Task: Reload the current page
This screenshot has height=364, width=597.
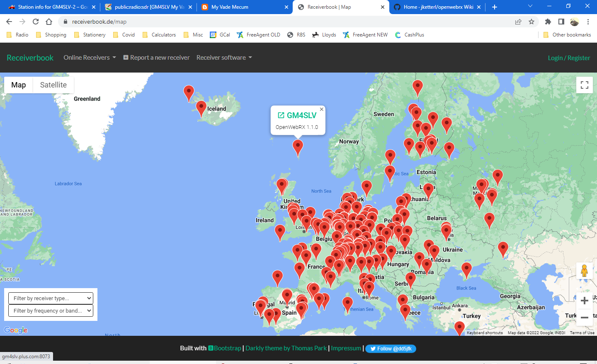Action: click(x=36, y=22)
